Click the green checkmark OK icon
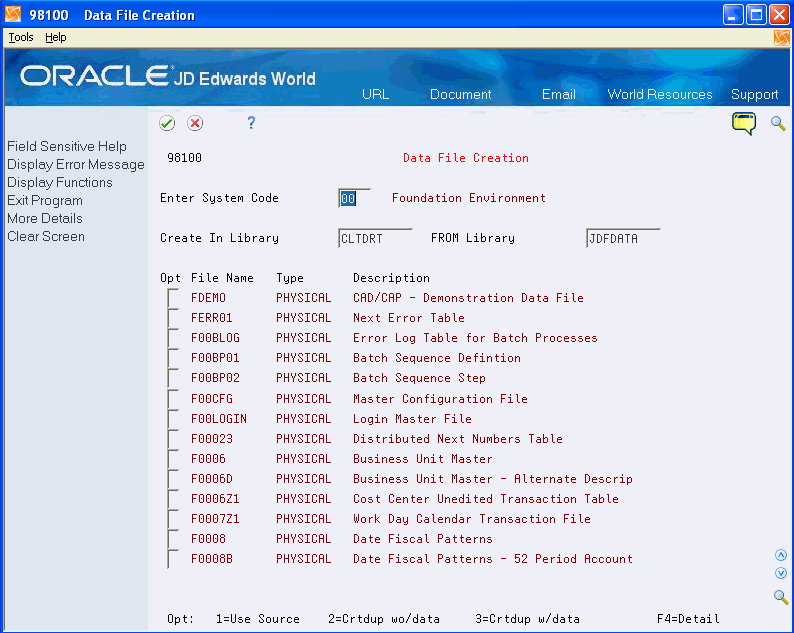Screen dimensions: 794x633 [167, 123]
